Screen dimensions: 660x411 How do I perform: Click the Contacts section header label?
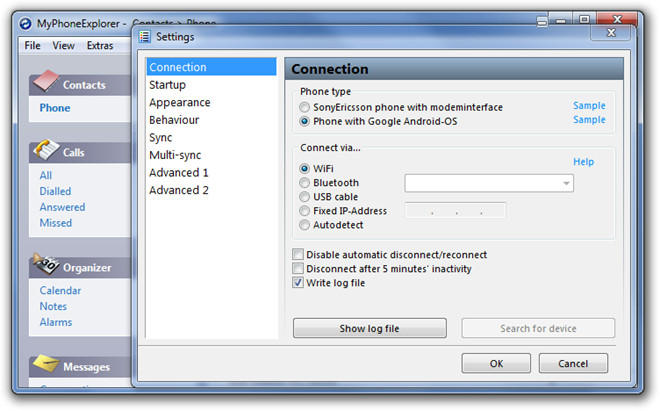click(x=84, y=85)
